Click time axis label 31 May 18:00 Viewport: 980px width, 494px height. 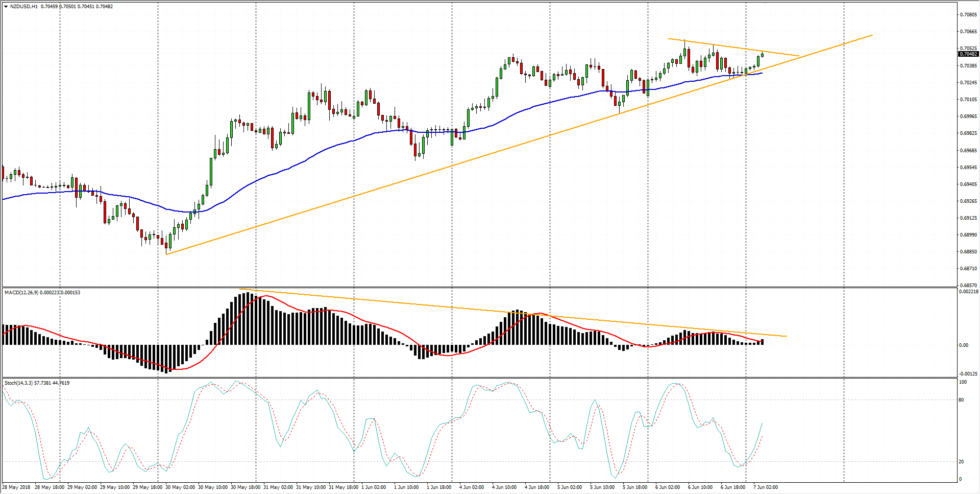point(344,487)
